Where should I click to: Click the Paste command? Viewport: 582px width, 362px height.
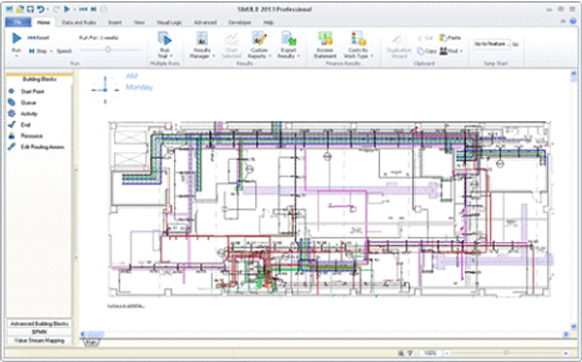tap(450, 38)
